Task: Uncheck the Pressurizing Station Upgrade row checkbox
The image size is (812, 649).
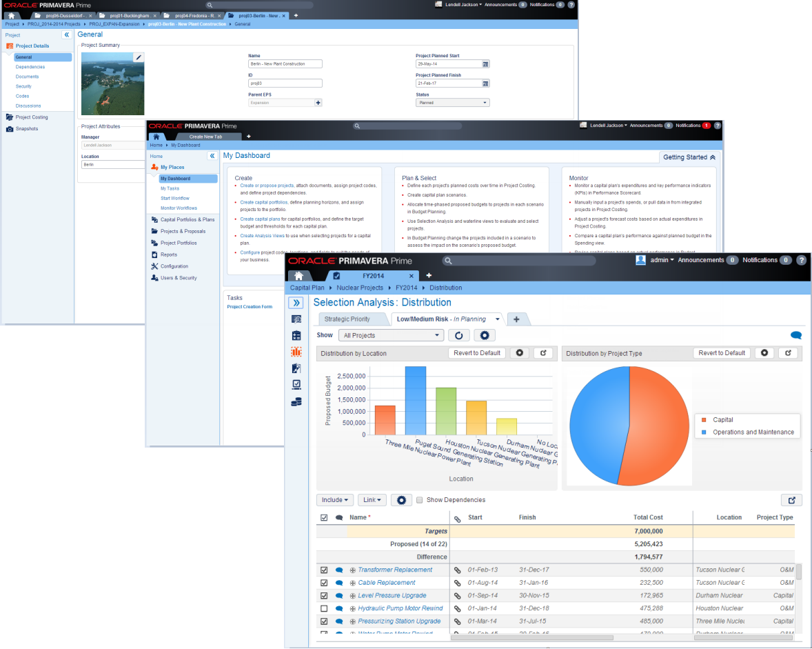Action: point(324,621)
